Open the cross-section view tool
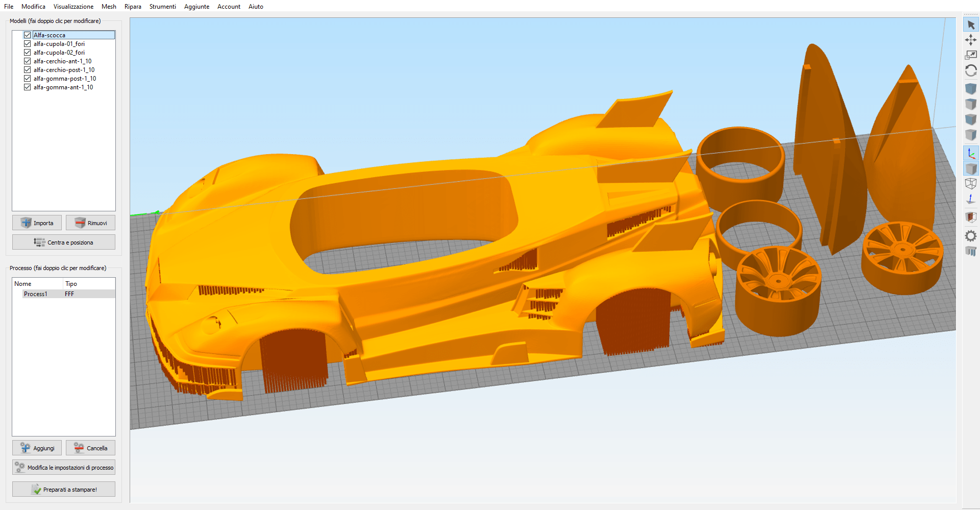 pos(971,217)
